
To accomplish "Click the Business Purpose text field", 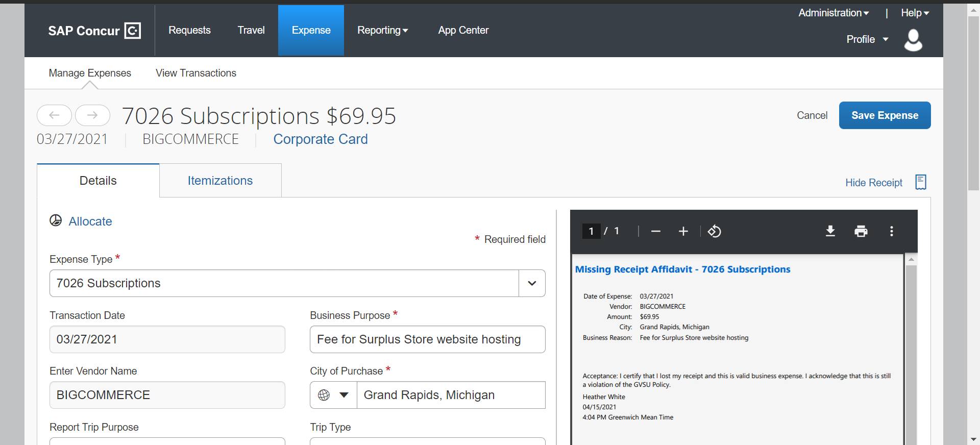I will click(x=427, y=339).
